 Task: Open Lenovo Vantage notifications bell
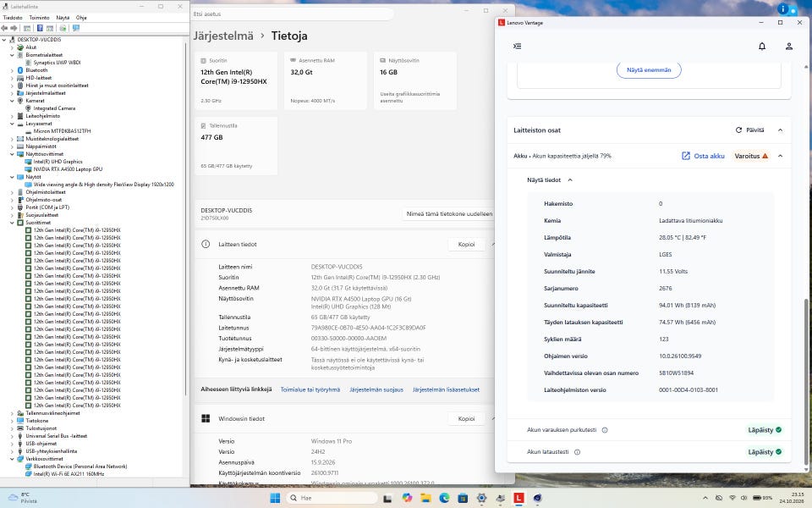762,46
